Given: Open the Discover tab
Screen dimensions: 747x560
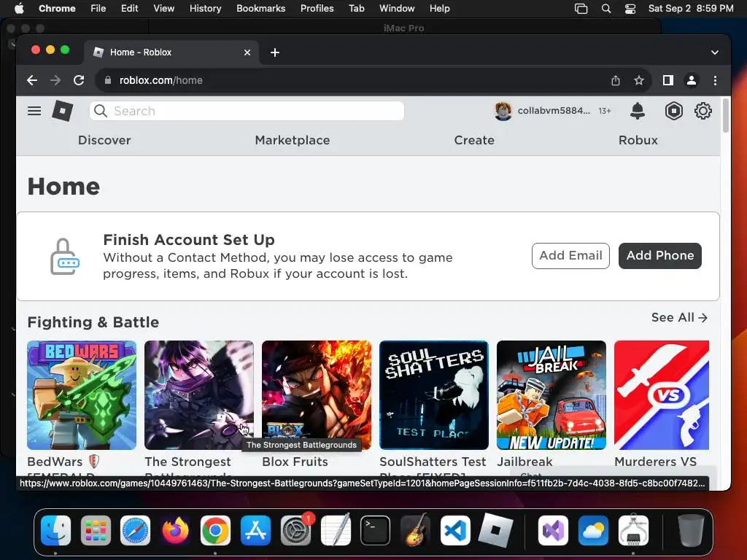Looking at the screenshot, I should pyautogui.click(x=104, y=140).
